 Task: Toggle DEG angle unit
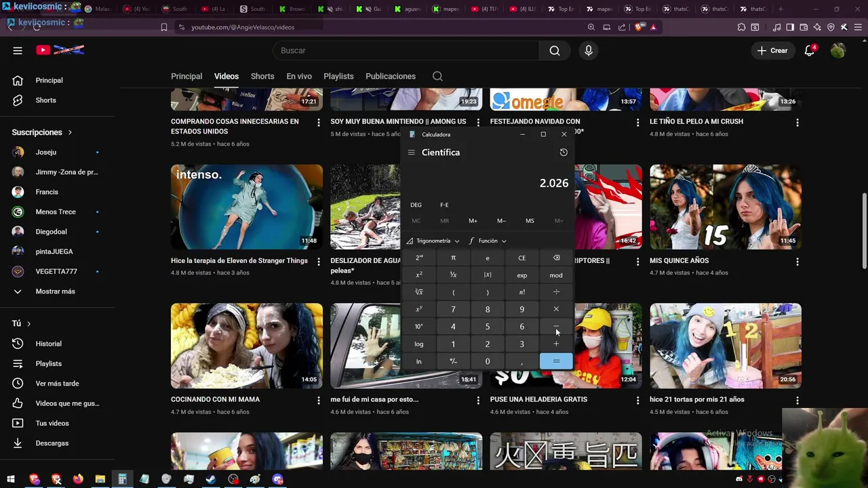pyautogui.click(x=416, y=205)
